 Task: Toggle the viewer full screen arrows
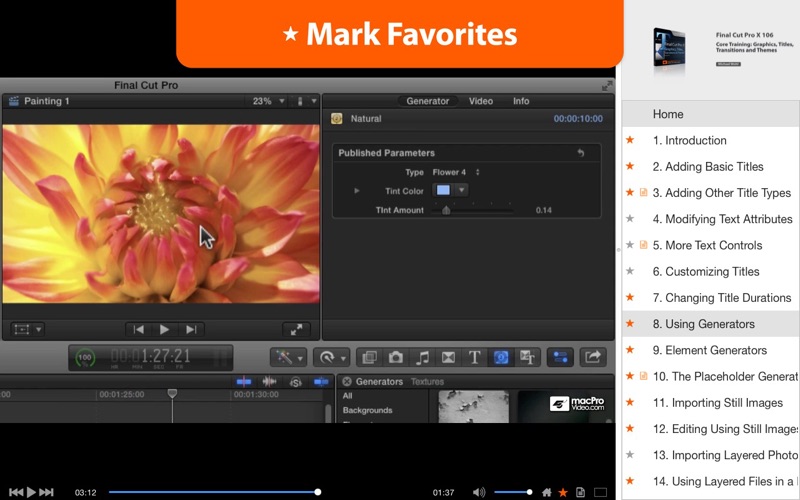click(296, 330)
